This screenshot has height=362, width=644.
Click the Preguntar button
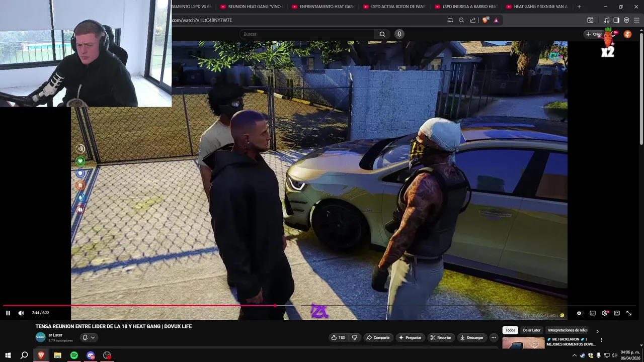(x=410, y=337)
